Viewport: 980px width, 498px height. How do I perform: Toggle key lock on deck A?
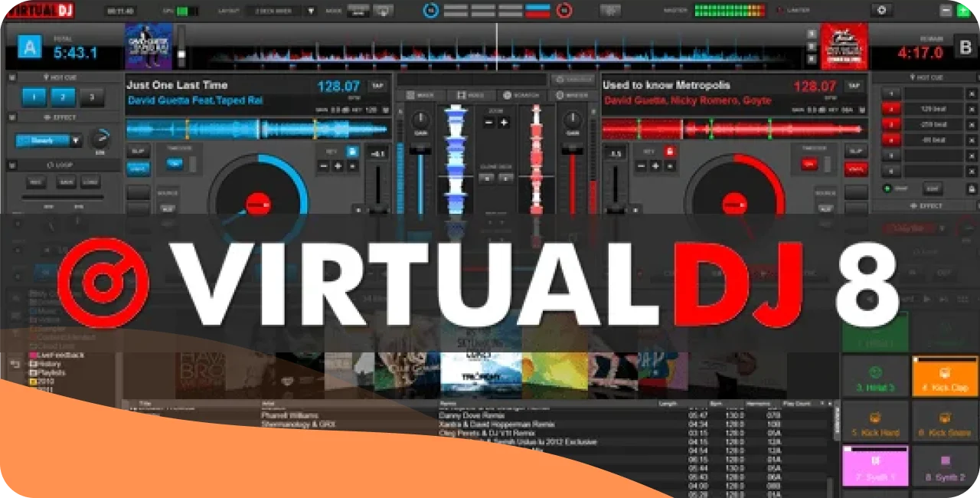352,151
